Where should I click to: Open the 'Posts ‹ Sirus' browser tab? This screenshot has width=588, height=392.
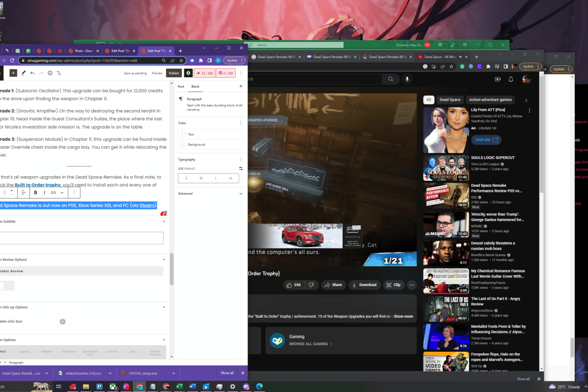pos(84,50)
